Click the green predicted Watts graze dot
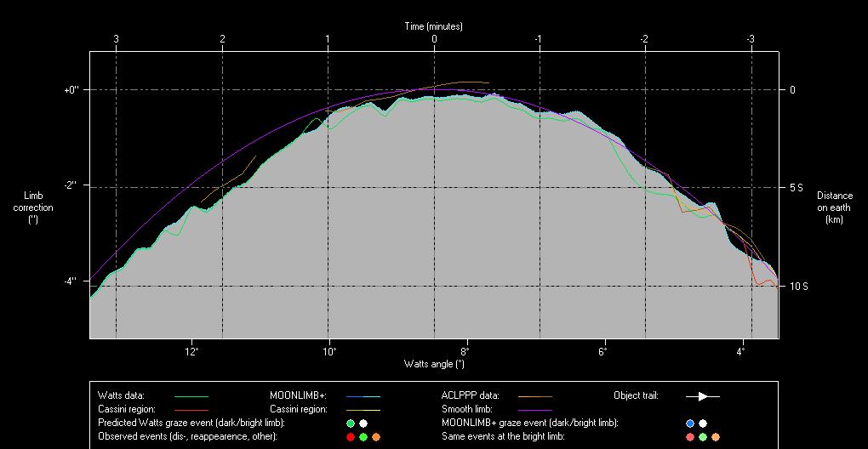 351,423
